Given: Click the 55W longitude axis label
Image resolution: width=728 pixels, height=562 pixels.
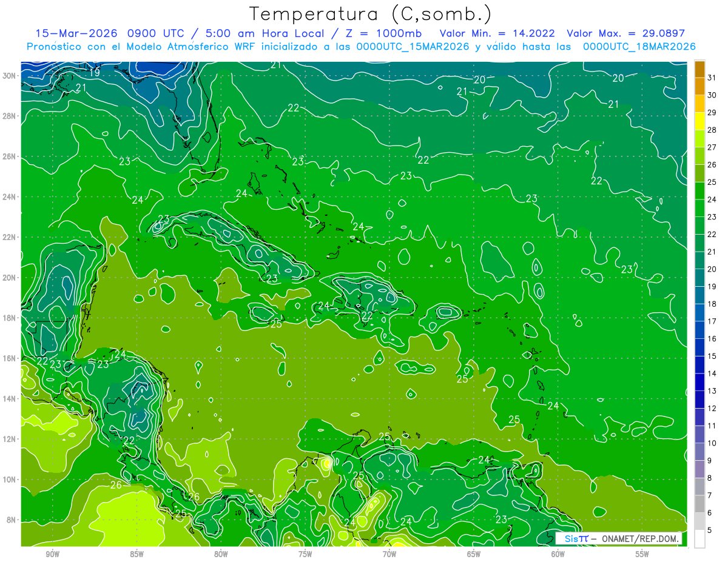Looking at the screenshot, I should [642, 555].
